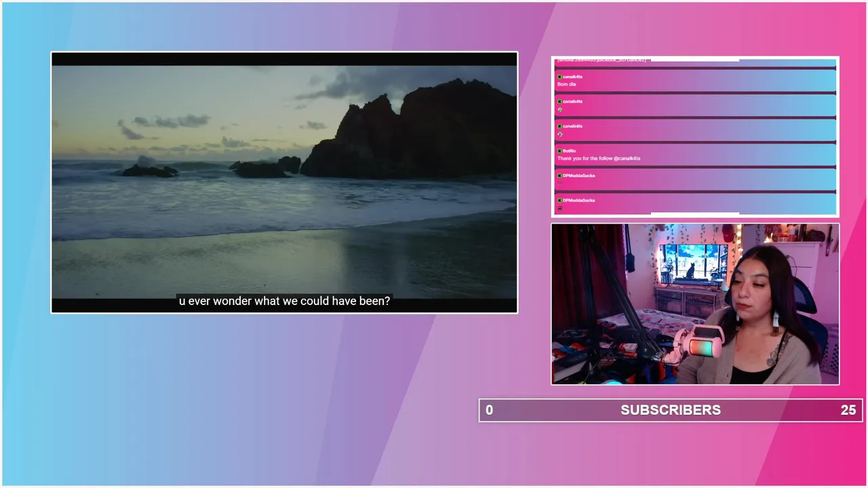Image resolution: width=868 pixels, height=488 pixels.
Task: Click the green badge beside BotRix
Action: coord(559,150)
